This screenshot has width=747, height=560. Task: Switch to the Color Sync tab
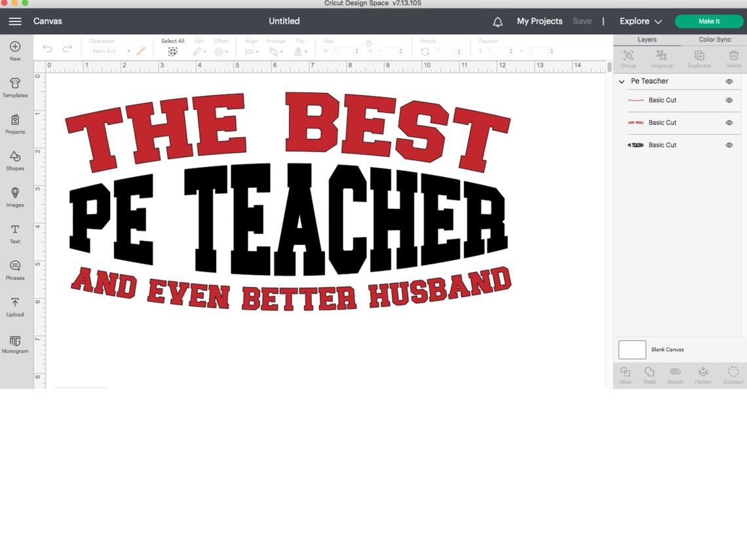click(714, 39)
